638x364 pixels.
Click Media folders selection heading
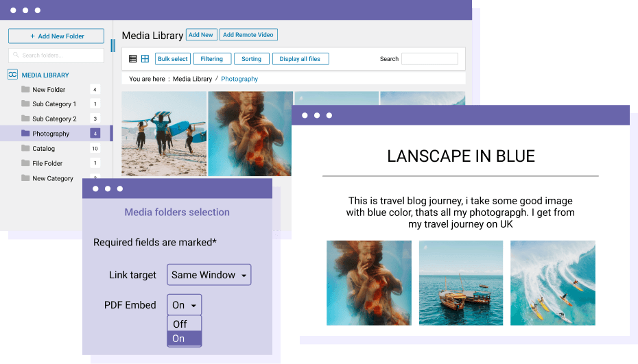click(x=177, y=212)
